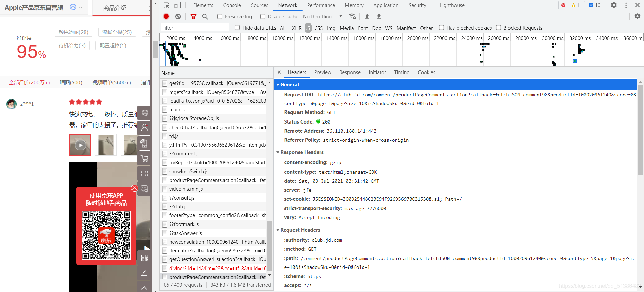The height and width of the screenshot is (292, 644).
Task: Filter reviews by 流畅至极(25) tag
Action: coord(117,32)
